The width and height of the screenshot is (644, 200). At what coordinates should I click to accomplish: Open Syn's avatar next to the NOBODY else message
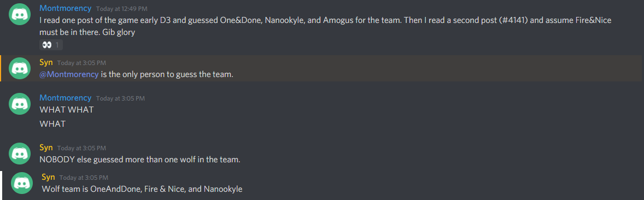[x=20, y=153]
